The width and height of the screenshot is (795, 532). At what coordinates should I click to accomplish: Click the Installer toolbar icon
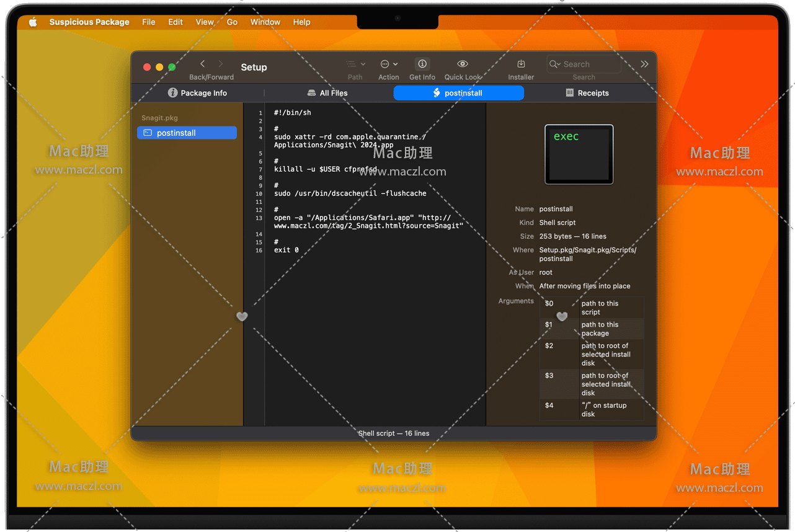[521, 64]
